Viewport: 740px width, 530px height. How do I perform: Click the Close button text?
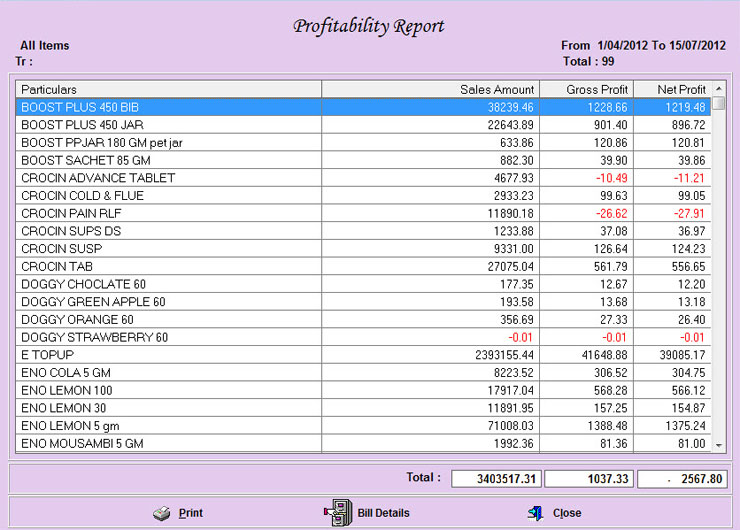click(x=567, y=513)
